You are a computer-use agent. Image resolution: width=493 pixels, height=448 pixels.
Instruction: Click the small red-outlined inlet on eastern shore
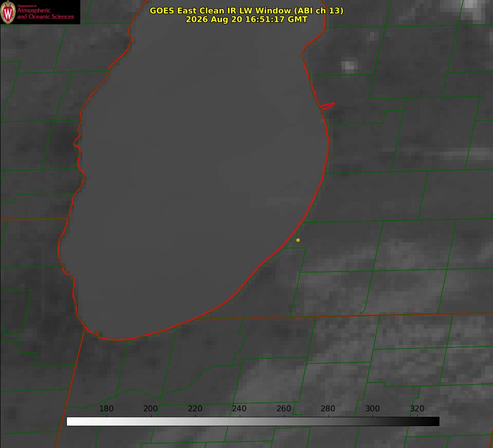coord(327,106)
